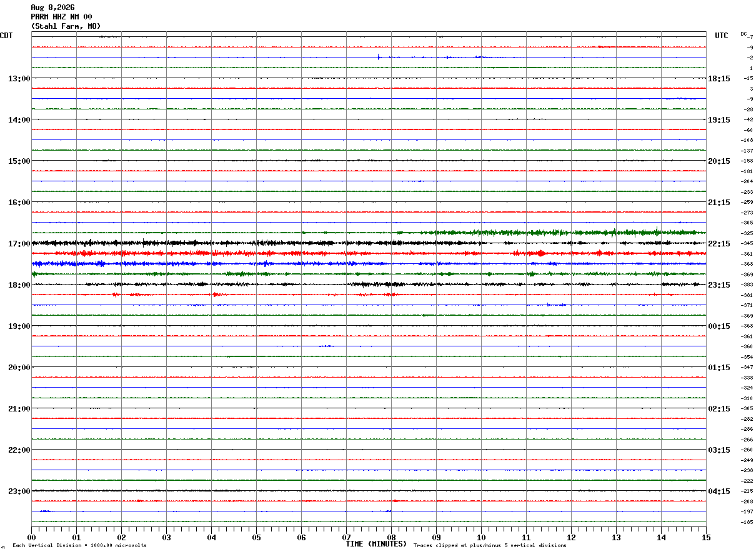Screen dimensions: 756x554
Task: Click the DC offset column header
Action: click(x=744, y=34)
